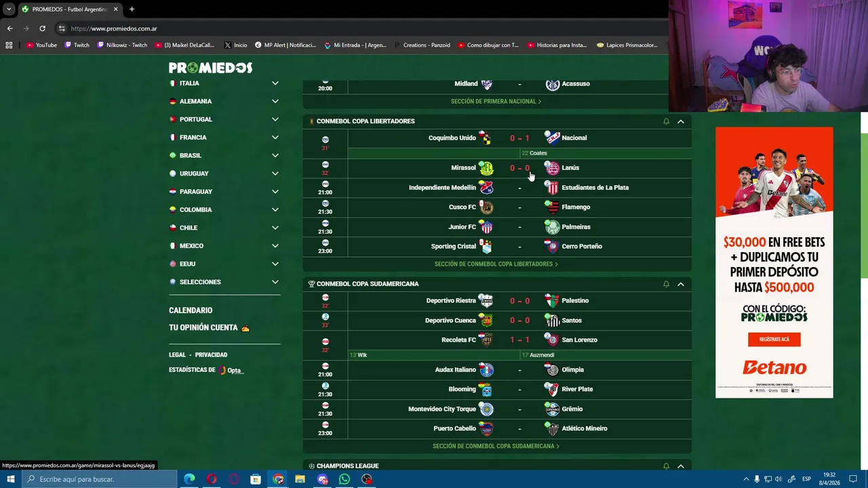The image size is (868, 488).
Task: Collapse the Conmebol Copa Sudamericana section
Action: pos(681,284)
